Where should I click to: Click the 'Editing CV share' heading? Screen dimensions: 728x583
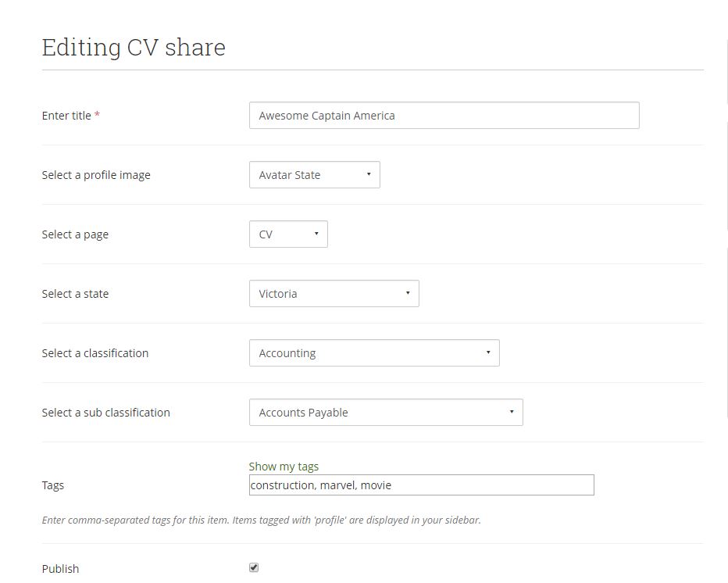pos(134,47)
